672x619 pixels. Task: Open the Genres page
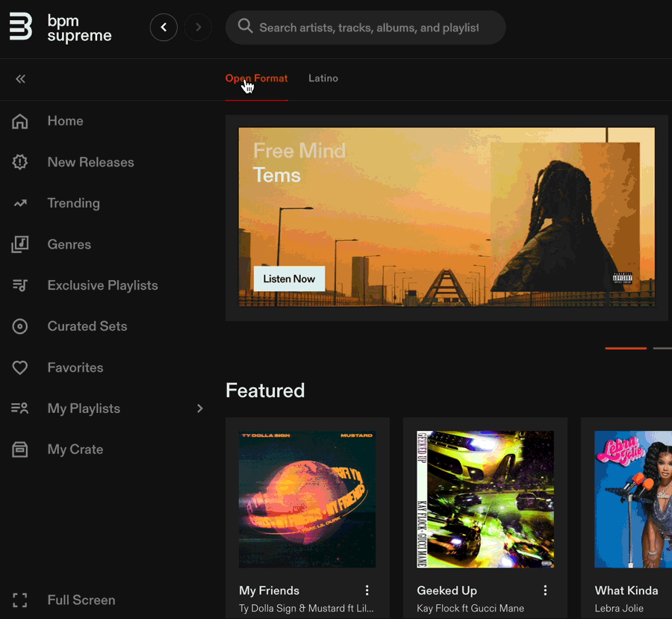[x=69, y=244]
